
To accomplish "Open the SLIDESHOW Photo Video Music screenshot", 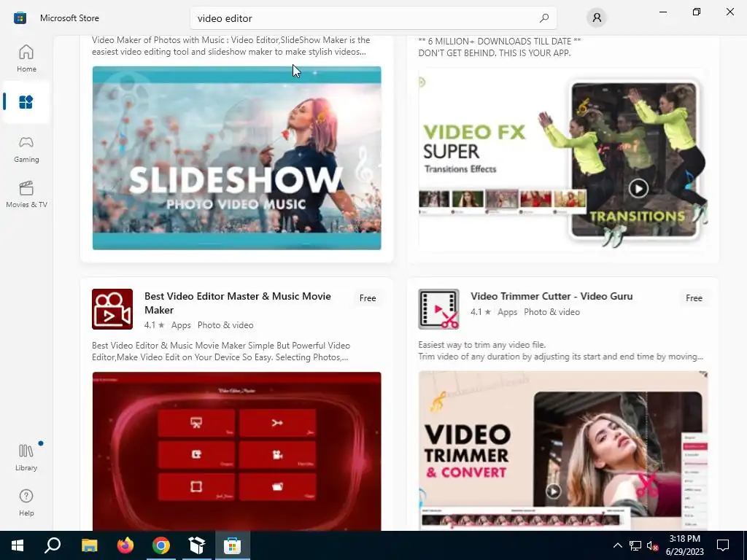I will (x=237, y=158).
